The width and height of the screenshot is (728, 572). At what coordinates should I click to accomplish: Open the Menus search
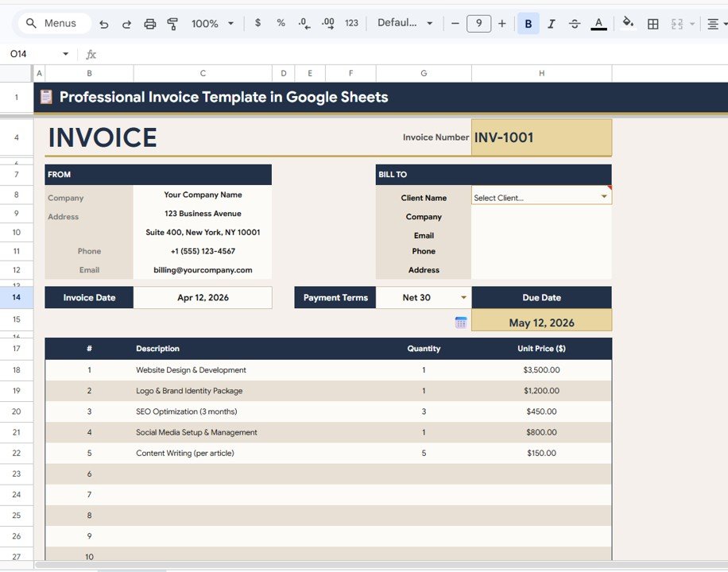[53, 23]
